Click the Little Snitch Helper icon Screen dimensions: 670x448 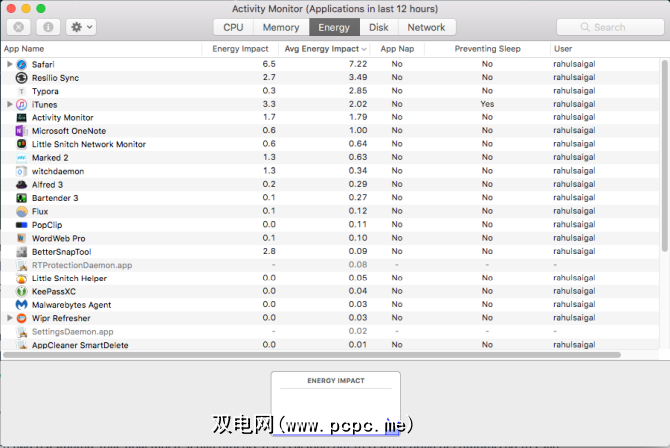tap(21, 278)
